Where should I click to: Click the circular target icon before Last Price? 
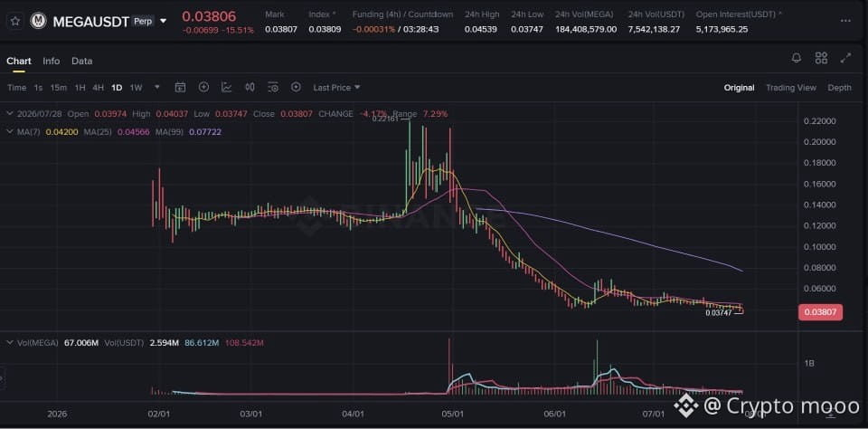click(297, 87)
